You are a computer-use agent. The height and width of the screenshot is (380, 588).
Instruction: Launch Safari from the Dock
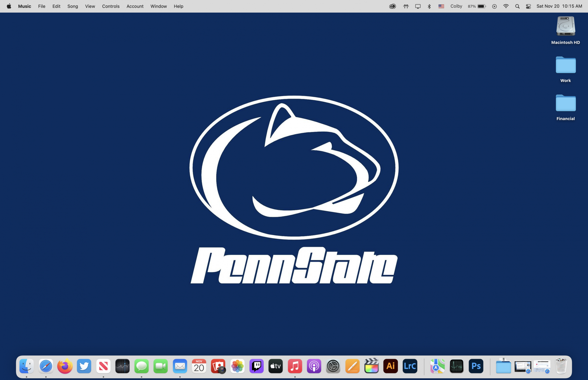click(46, 366)
